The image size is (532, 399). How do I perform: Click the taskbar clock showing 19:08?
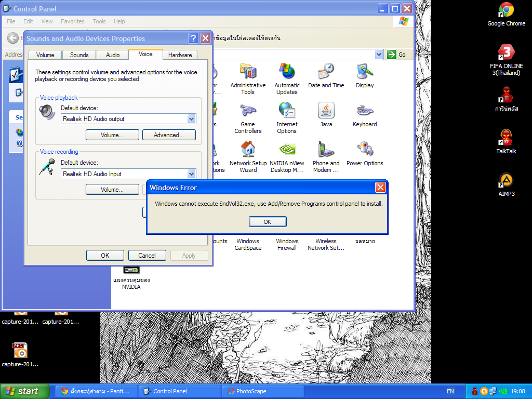[518, 391]
